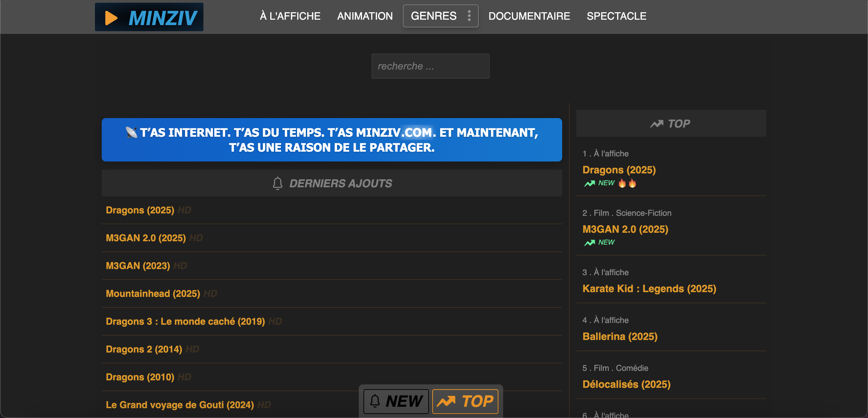Click the trending arrow icon in TOP header
Viewport: 868px width, 418px height.
tap(657, 124)
